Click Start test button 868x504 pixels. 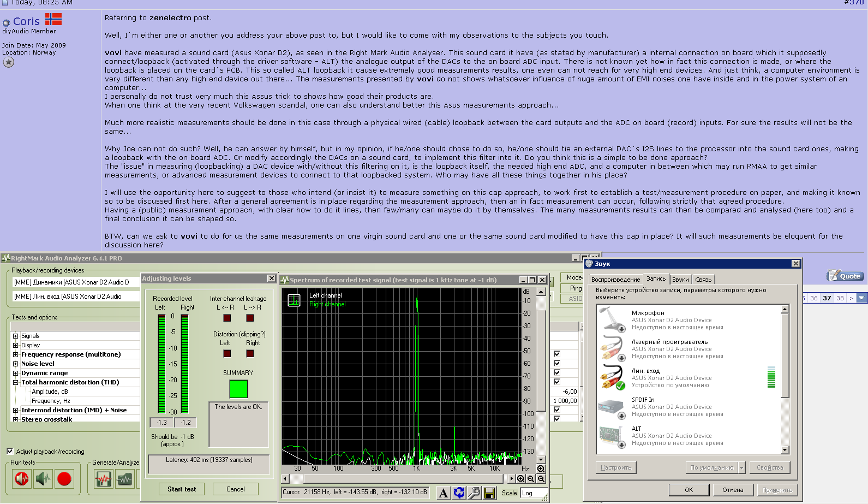point(182,489)
